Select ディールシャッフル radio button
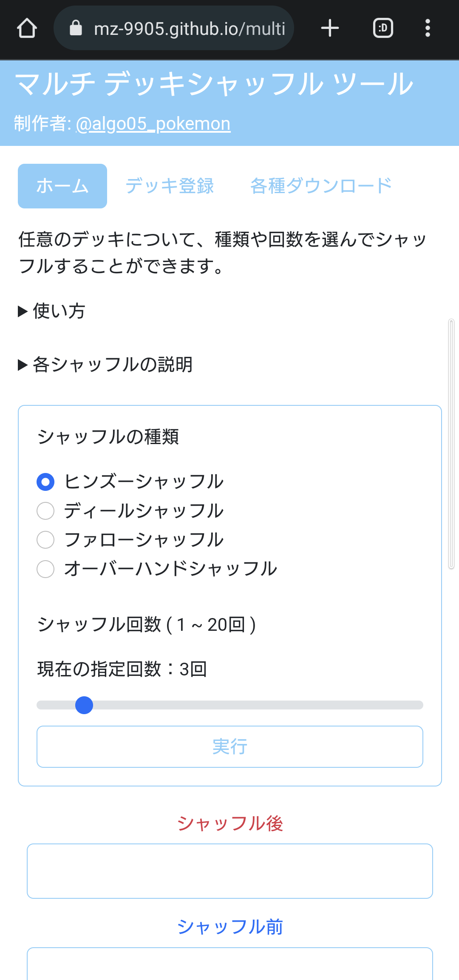 [x=45, y=511]
